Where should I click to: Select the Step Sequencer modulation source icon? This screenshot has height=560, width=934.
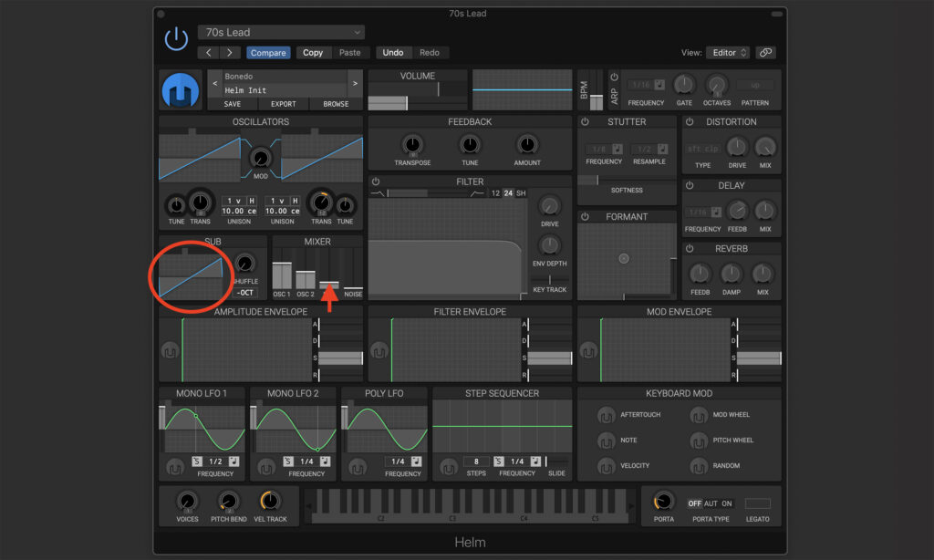point(449,468)
